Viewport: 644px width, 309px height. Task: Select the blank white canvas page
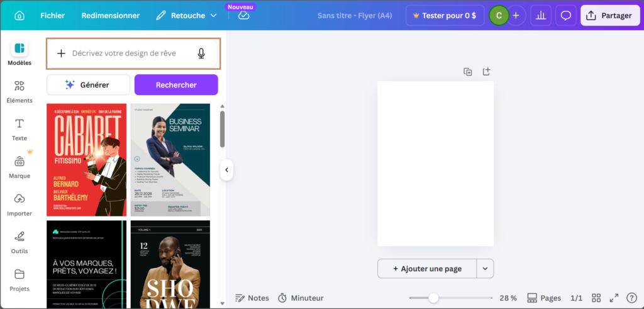436,164
